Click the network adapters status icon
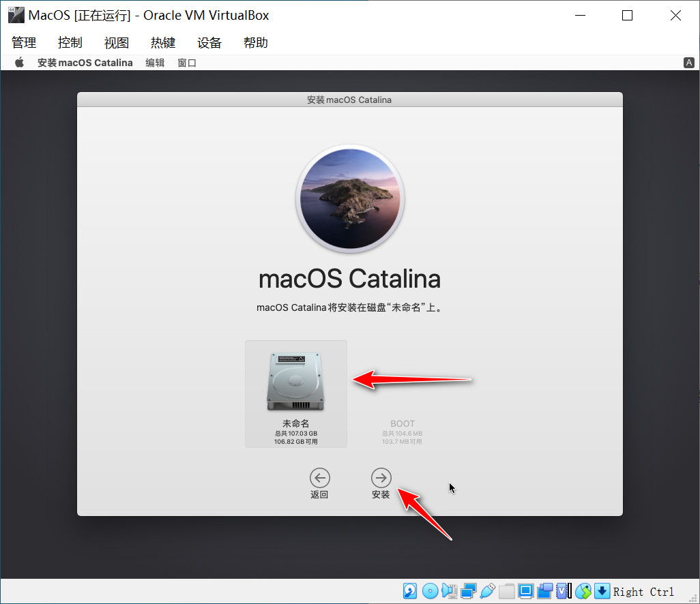700x604 pixels. 468,591
